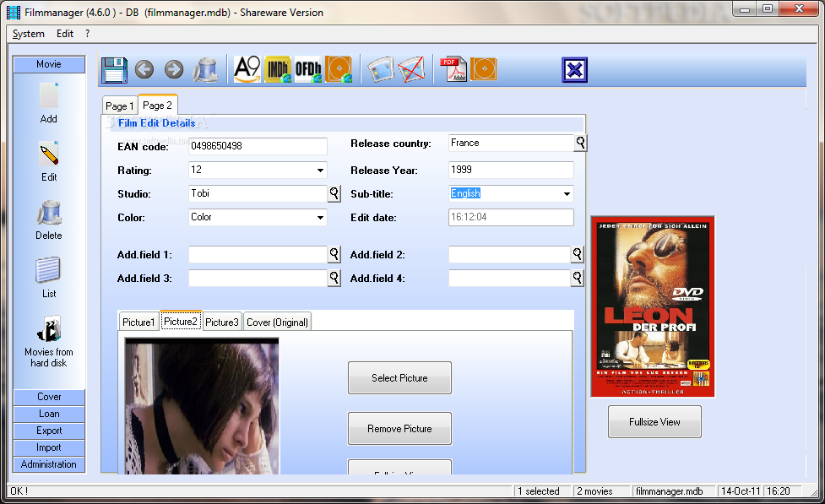The height and width of the screenshot is (504, 825).
Task: Open Release country lookup magnifier
Action: (x=580, y=143)
